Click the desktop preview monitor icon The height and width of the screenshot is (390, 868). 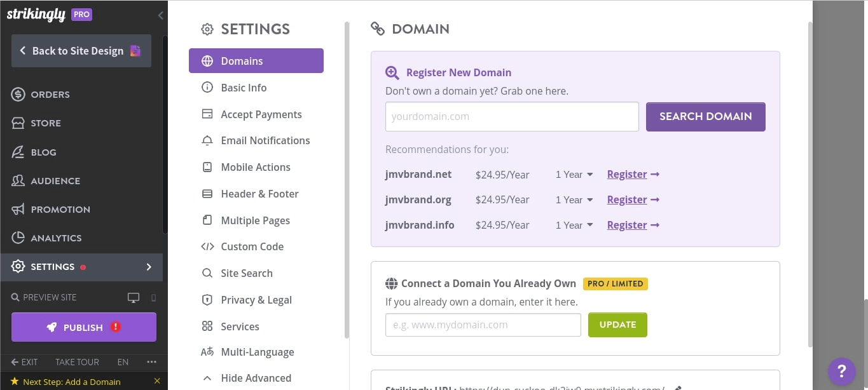(x=133, y=297)
